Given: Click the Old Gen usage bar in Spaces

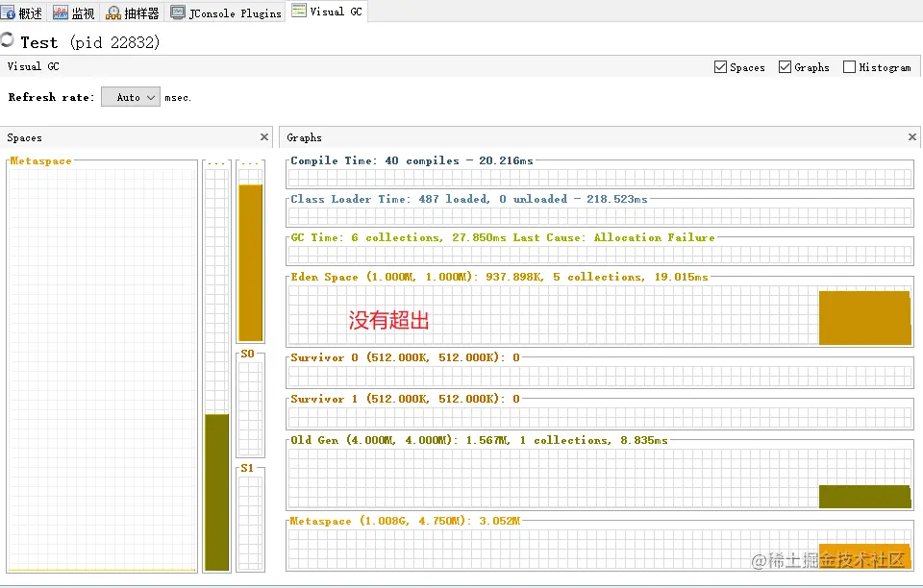Looking at the screenshot, I should 216,492.
